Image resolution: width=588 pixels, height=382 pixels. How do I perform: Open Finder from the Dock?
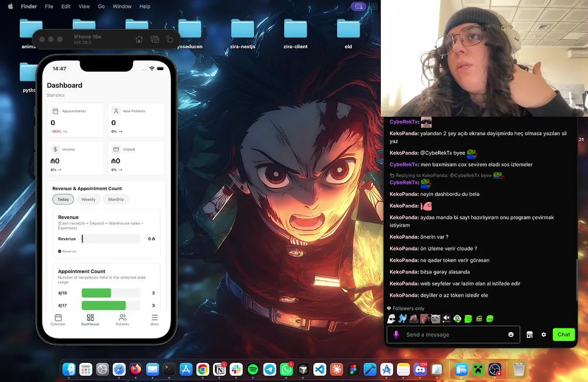(x=69, y=370)
